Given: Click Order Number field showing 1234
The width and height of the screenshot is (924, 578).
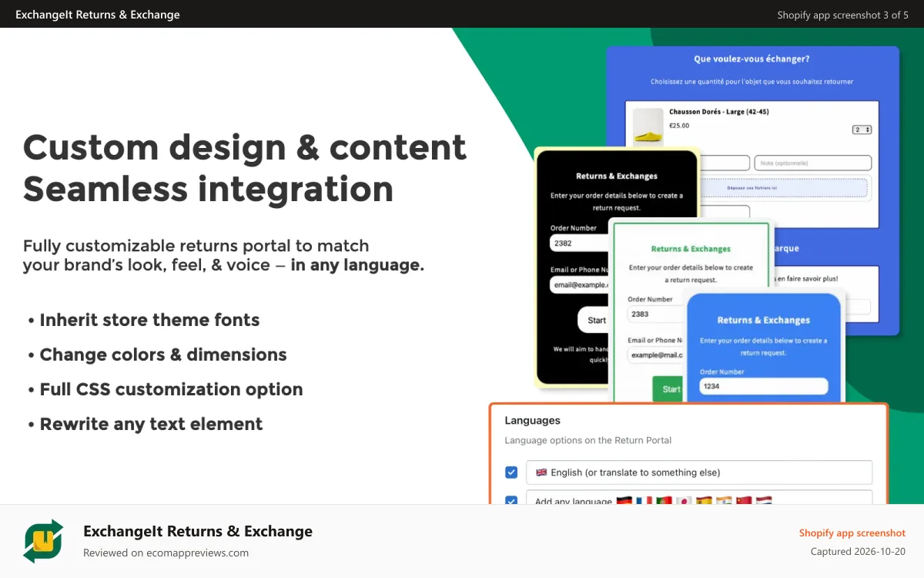Looking at the screenshot, I should (x=764, y=385).
